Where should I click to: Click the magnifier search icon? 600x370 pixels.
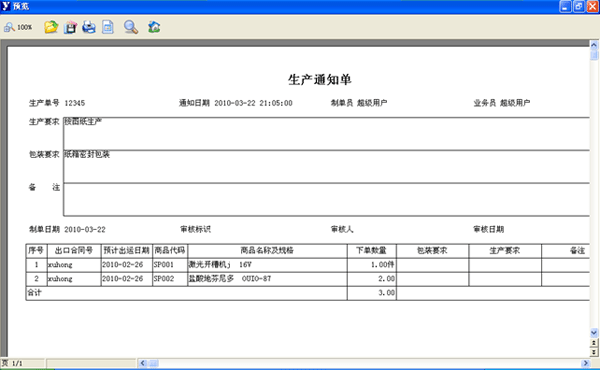click(x=131, y=27)
